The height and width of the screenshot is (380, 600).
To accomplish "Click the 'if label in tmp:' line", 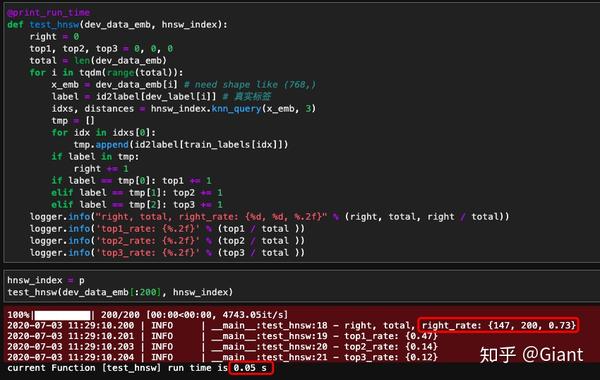I will tap(95, 157).
